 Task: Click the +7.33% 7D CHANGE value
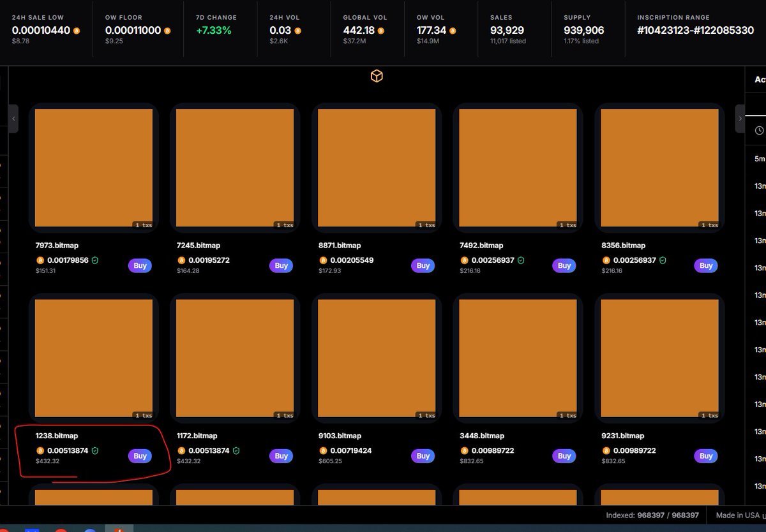[213, 31]
